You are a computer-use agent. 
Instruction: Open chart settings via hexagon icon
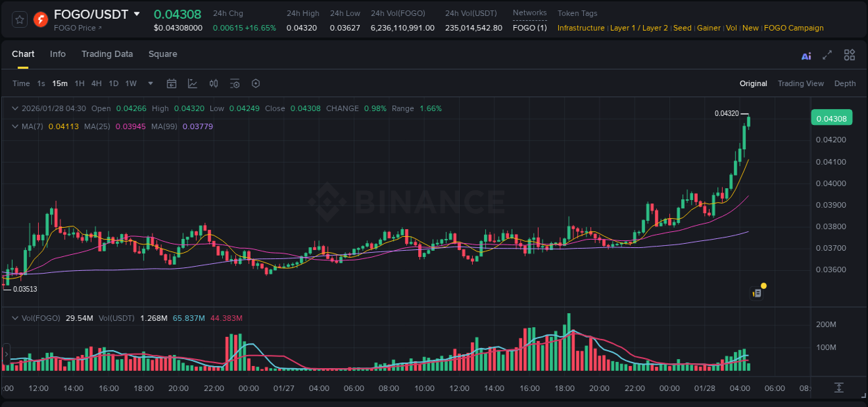[256, 83]
